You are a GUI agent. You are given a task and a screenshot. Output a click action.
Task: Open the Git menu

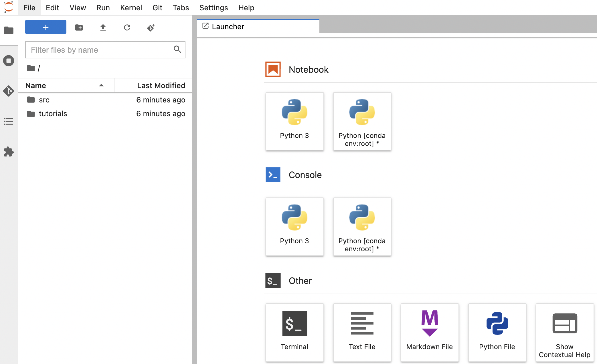click(x=157, y=7)
